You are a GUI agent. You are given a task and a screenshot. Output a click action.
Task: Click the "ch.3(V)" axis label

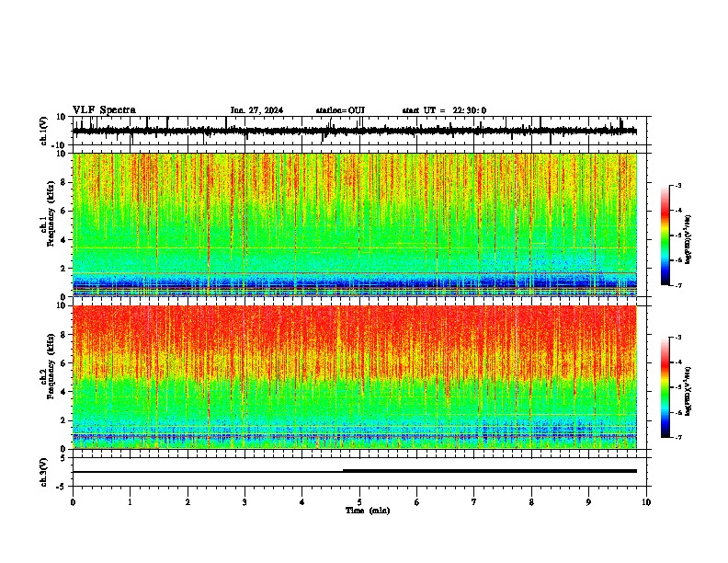tap(44, 472)
